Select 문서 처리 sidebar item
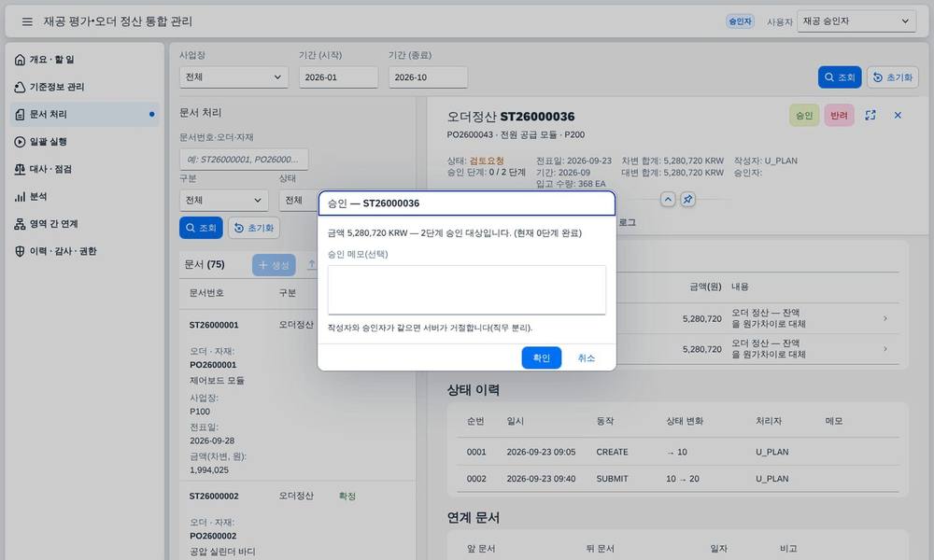 [x=85, y=114]
